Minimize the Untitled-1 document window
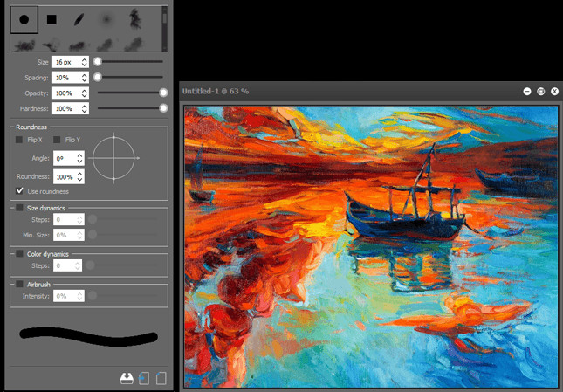Screen dimensions: 563x392 (527, 91)
